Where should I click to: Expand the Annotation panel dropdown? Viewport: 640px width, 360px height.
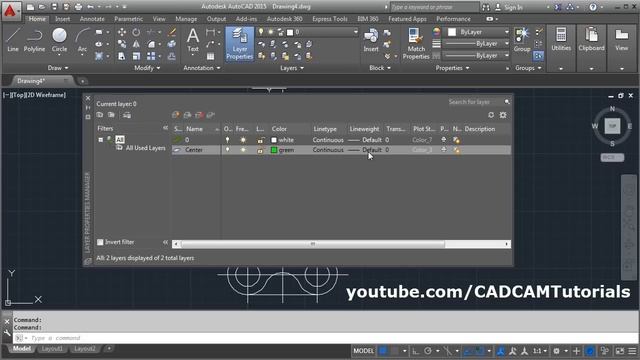pyautogui.click(x=202, y=68)
